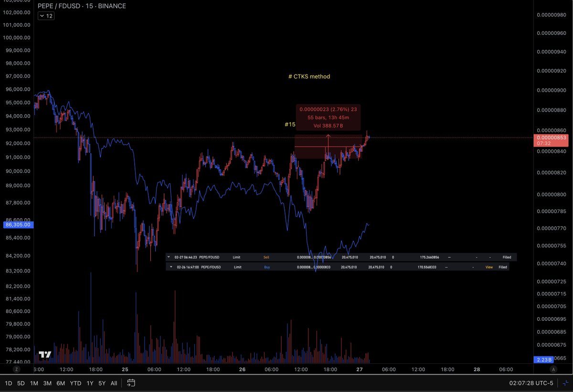Switch to the YTD range tab
This screenshot has width=573, height=392.
75,383
